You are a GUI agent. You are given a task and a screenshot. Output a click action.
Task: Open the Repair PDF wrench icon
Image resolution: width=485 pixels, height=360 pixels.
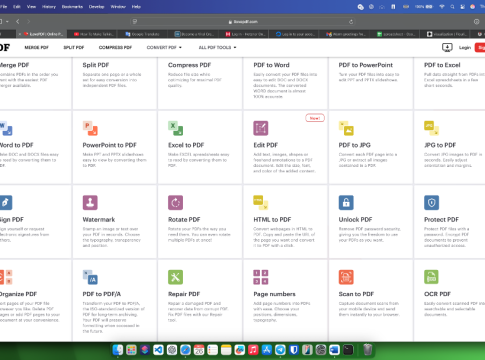(x=176, y=277)
